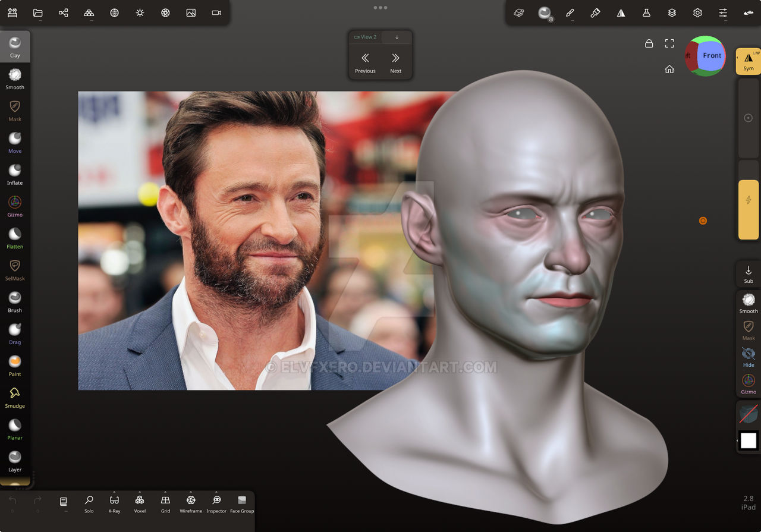The height and width of the screenshot is (532, 761).
Task: Select the Clay brush tool
Action: (15, 47)
